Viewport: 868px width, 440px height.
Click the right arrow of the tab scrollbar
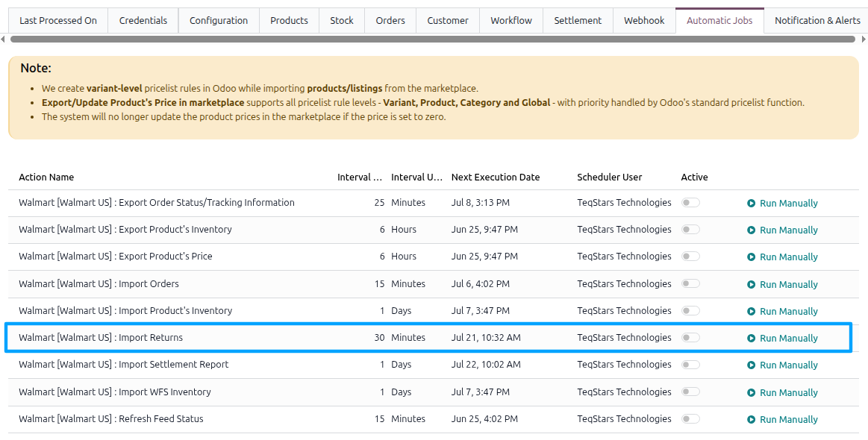864,40
